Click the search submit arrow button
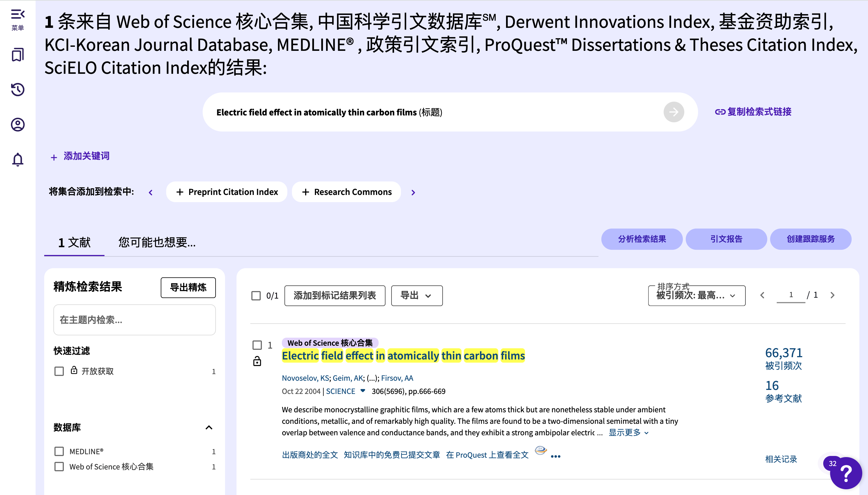The height and width of the screenshot is (495, 868). pos(673,112)
